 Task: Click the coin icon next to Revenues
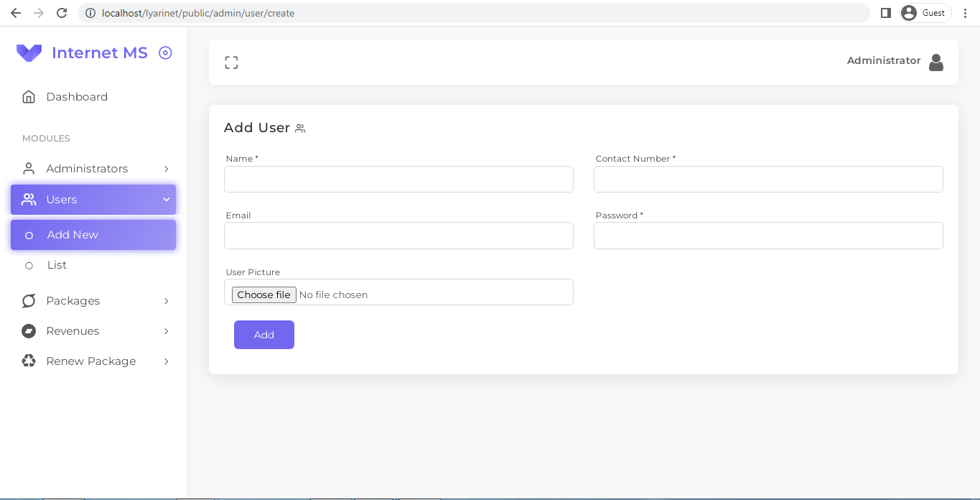coord(29,331)
